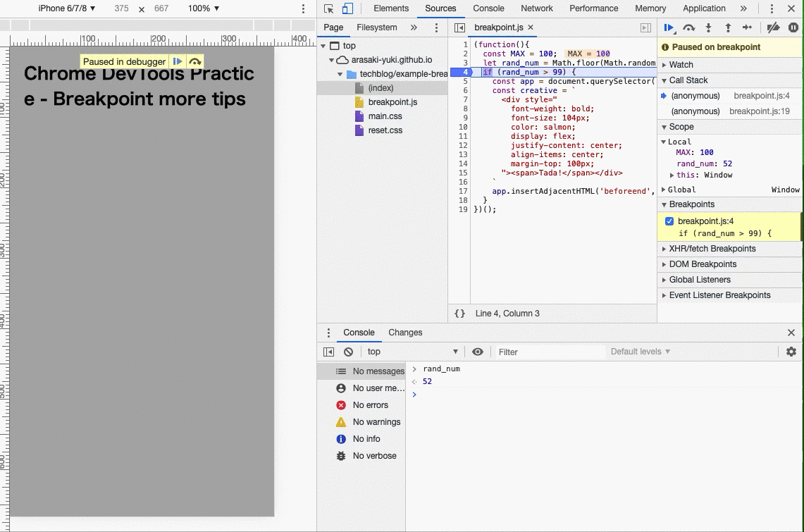804x532 pixels.
Task: Select breakpoint.js in the file tree
Action: (392, 102)
